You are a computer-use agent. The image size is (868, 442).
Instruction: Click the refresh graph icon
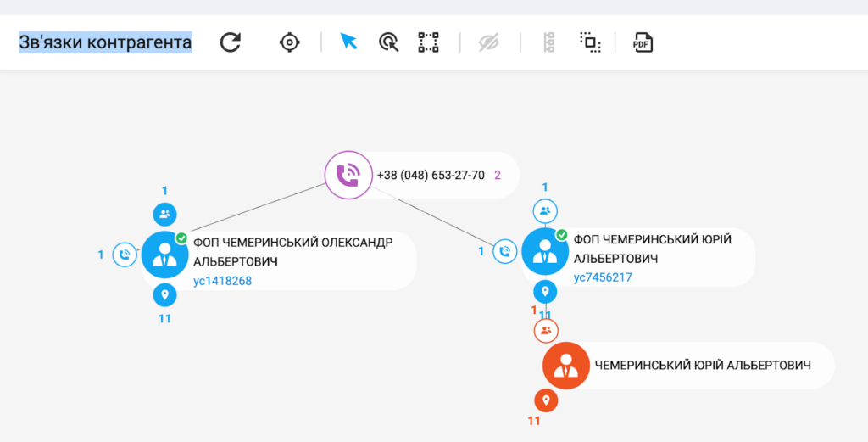click(231, 42)
